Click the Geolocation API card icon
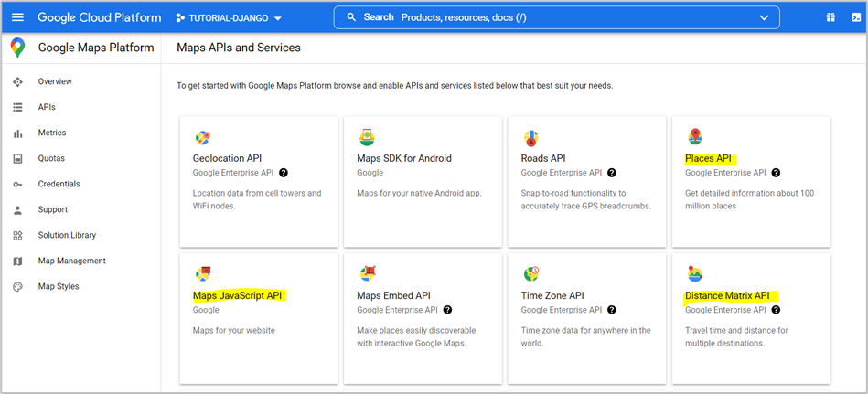 click(x=203, y=138)
